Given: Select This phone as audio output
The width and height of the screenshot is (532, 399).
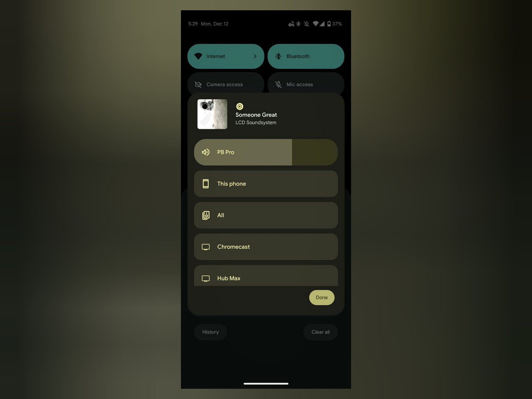Looking at the screenshot, I should pyautogui.click(x=265, y=184).
